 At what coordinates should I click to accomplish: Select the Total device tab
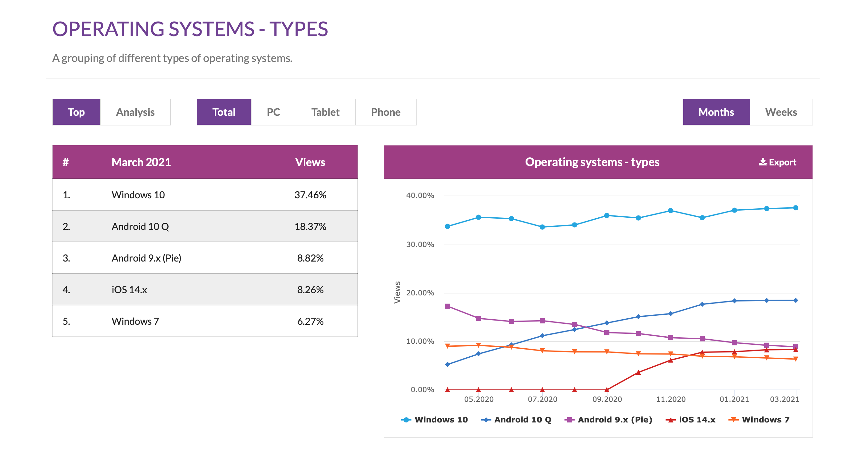point(224,112)
